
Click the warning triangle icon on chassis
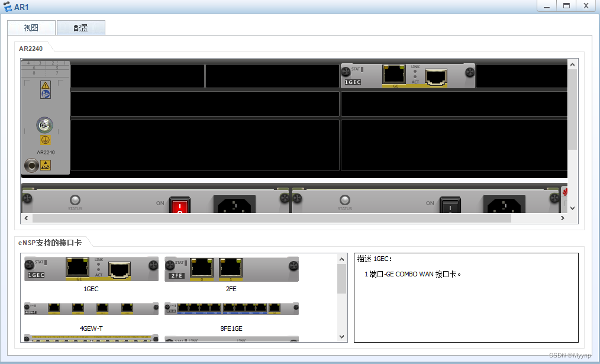(x=46, y=85)
